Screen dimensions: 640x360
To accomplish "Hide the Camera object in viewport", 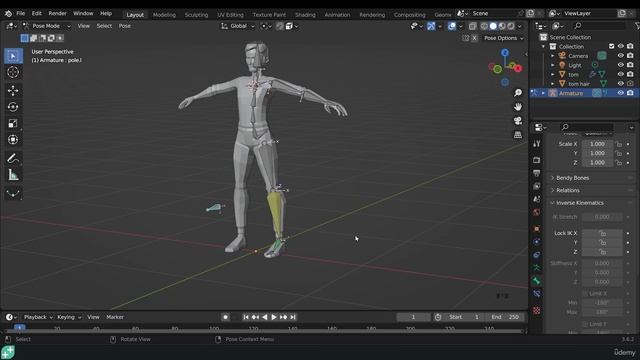I will click(620, 56).
